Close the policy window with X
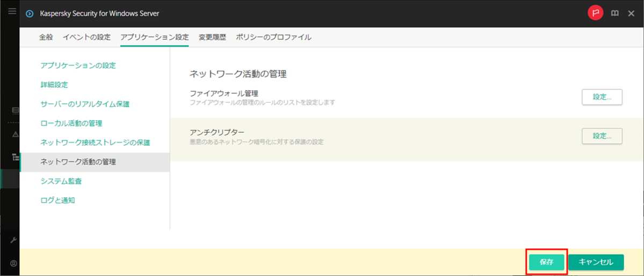 coord(631,13)
